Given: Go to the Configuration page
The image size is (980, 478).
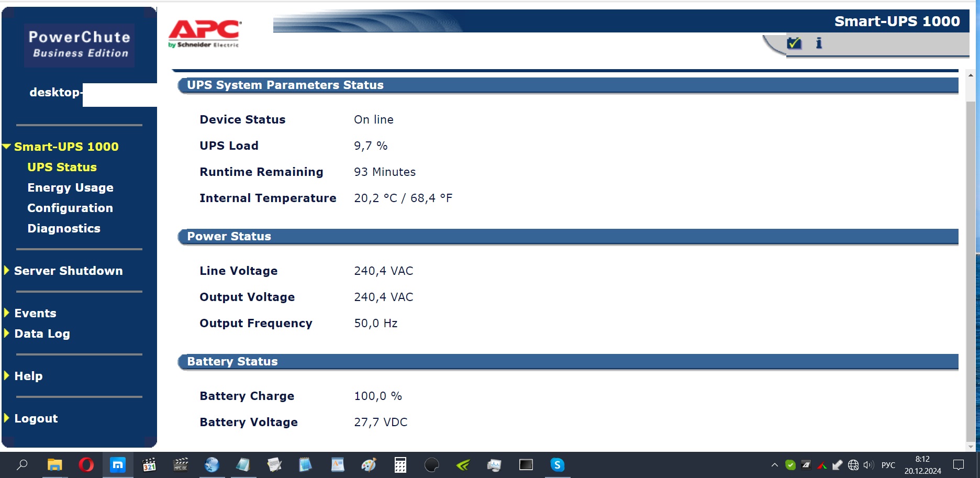Looking at the screenshot, I should 70,208.
